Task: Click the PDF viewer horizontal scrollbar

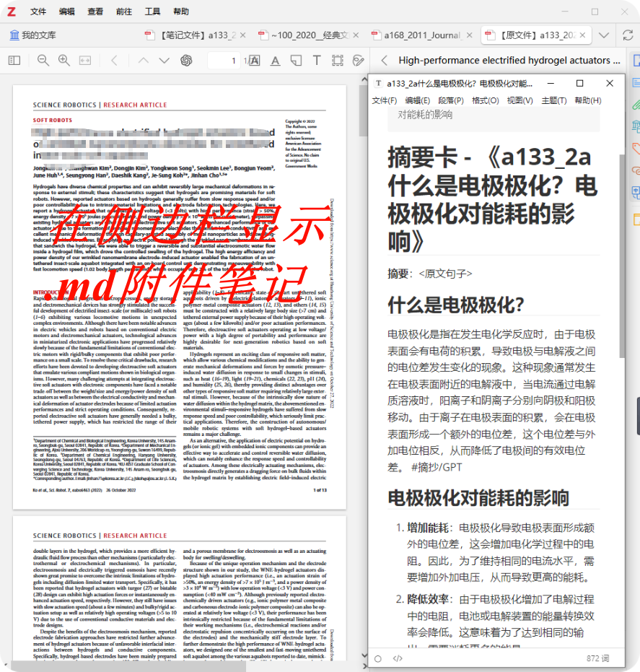Action: [128, 666]
